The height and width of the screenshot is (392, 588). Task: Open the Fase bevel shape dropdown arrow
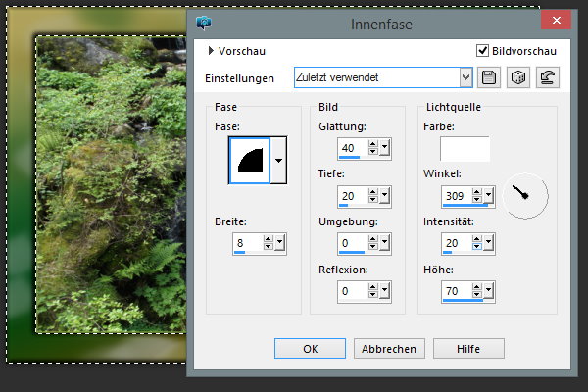(x=278, y=160)
